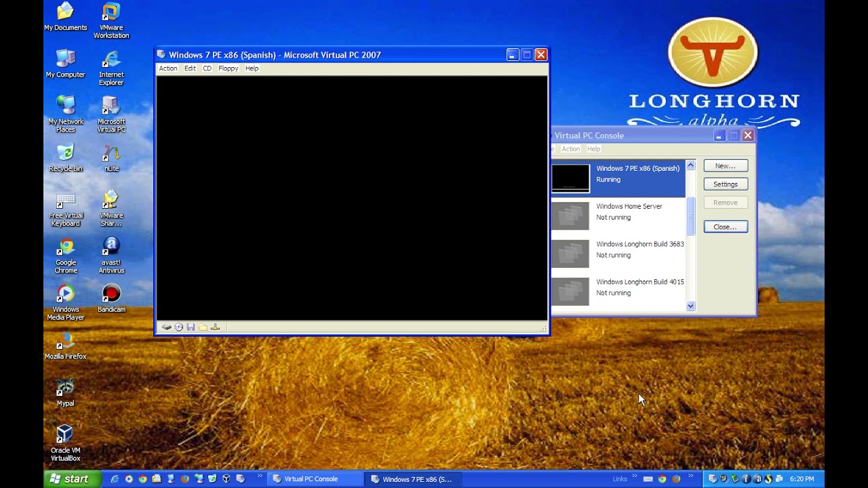Click inside the black virtual machine screen
The image size is (868, 488).
pyautogui.click(x=352, y=198)
